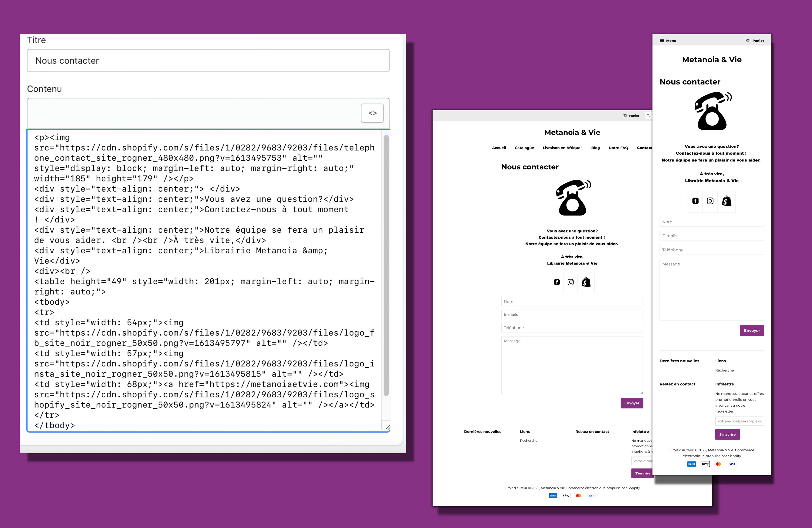Click the Shopify bag icon in desktop preview
This screenshot has width=812, height=528.
pyautogui.click(x=586, y=282)
